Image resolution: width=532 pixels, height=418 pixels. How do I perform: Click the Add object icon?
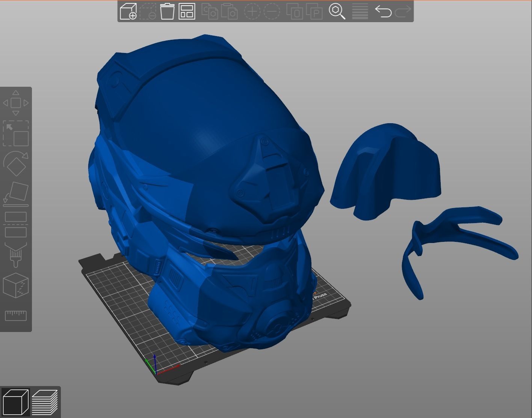click(x=128, y=11)
